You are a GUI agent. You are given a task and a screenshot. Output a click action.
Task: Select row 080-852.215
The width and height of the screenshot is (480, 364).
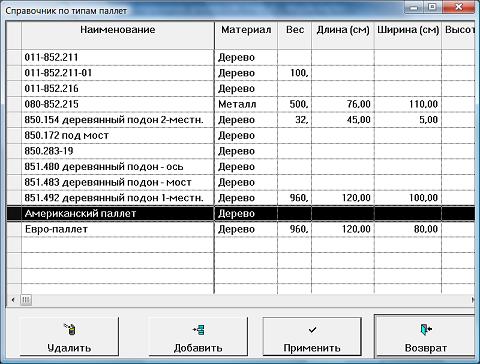pos(240,104)
